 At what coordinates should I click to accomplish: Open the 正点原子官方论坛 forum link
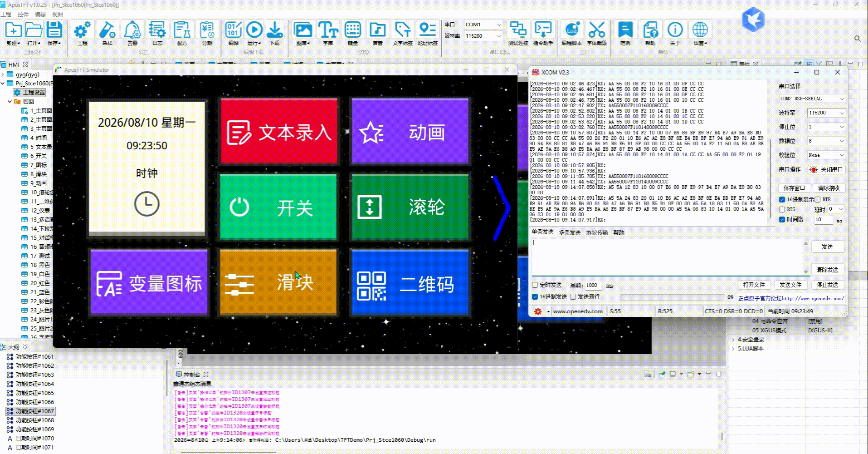click(x=791, y=298)
